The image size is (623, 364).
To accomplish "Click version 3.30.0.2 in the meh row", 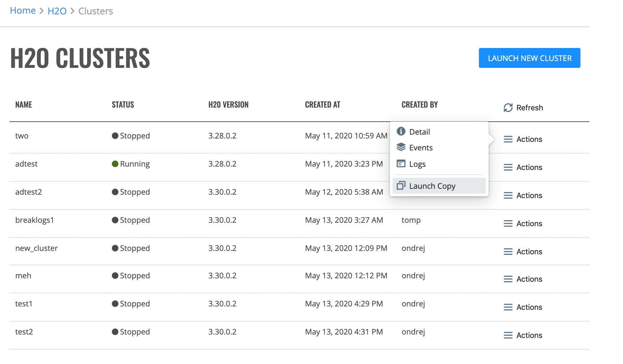I will (x=222, y=276).
